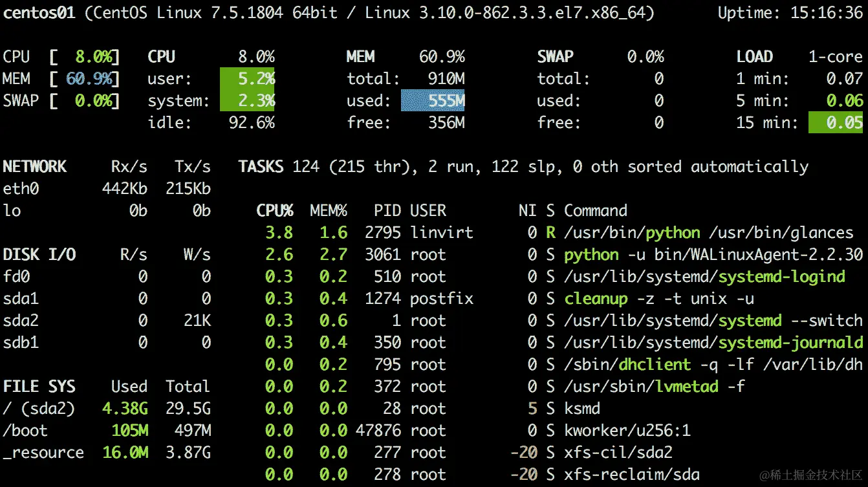Click root filesystem used 4.38G

click(x=125, y=409)
